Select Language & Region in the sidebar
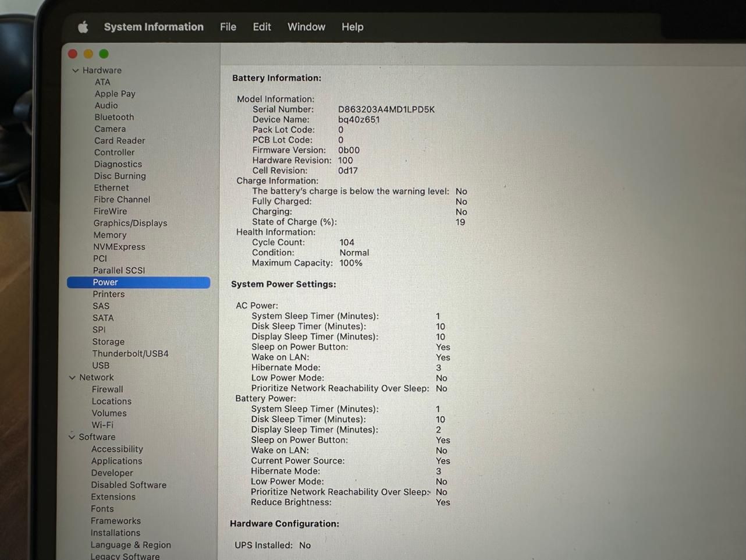 coord(130,545)
